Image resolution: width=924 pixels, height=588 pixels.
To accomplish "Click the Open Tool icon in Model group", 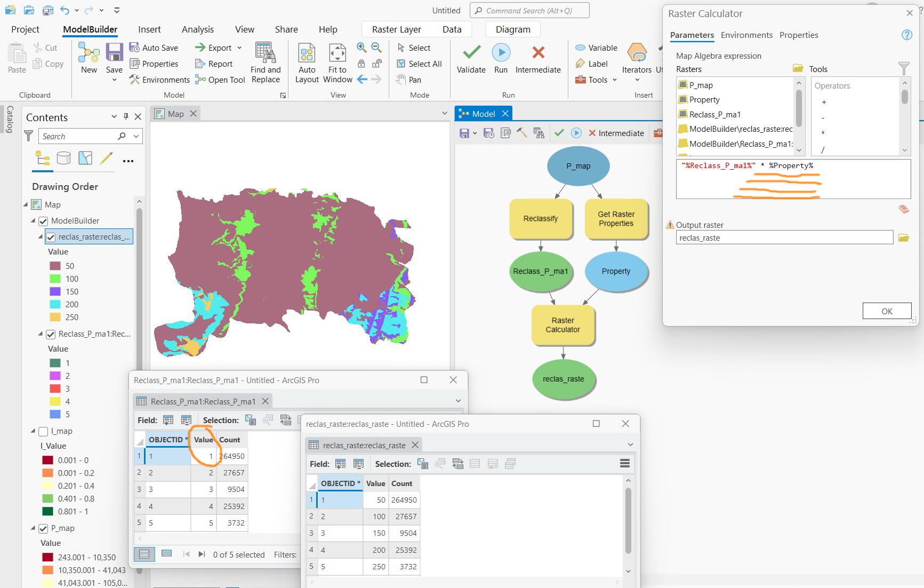I will click(x=200, y=80).
